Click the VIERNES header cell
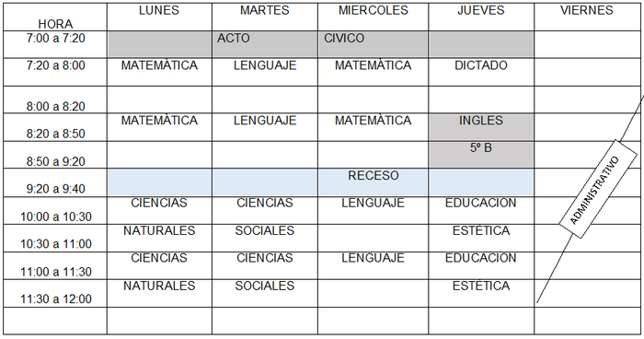Viewport: 644px width, 339px height. 587,17
